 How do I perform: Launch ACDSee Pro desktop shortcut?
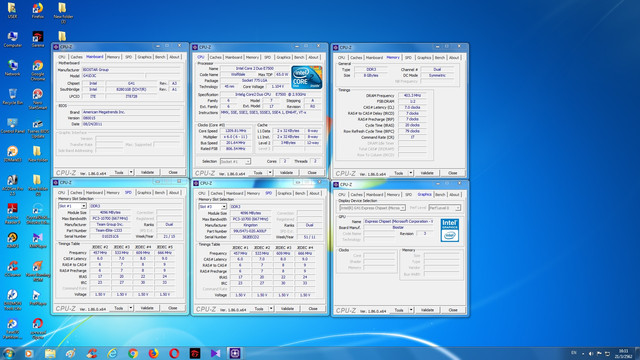click(x=12, y=185)
